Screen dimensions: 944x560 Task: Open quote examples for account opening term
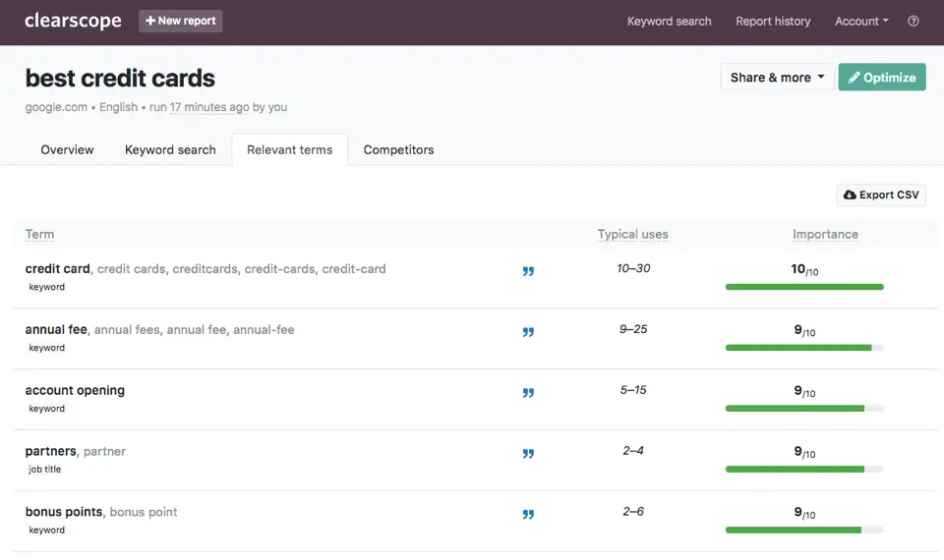pos(528,393)
